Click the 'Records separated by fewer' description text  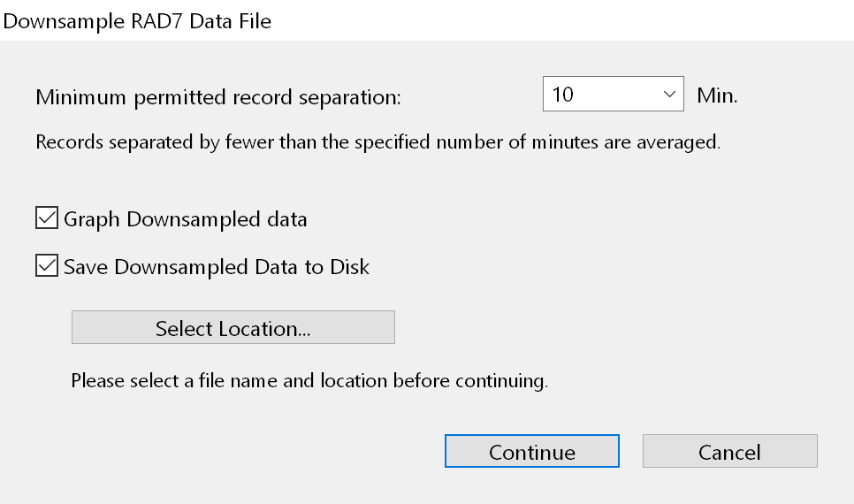coord(377,141)
